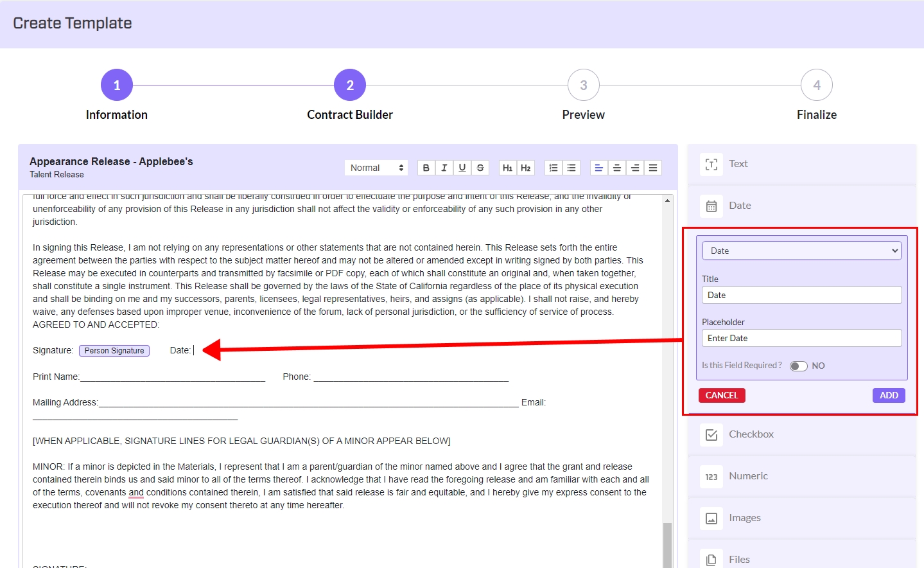Justify the paragraph text
The image size is (924, 568).
[x=652, y=168]
